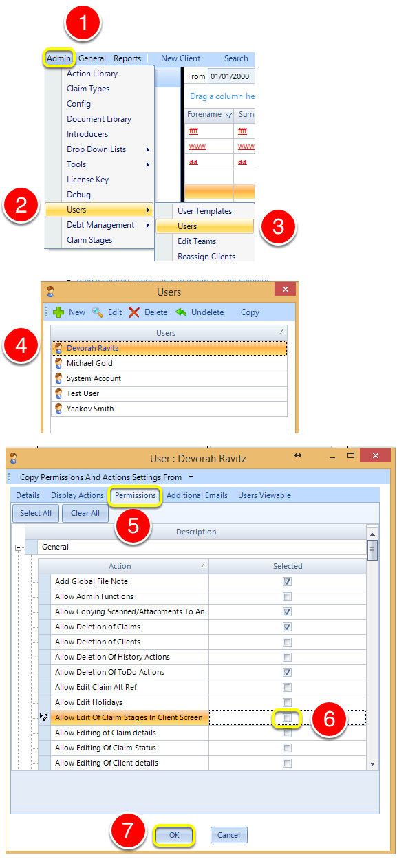
Task: Click the OK button
Action: [174, 835]
